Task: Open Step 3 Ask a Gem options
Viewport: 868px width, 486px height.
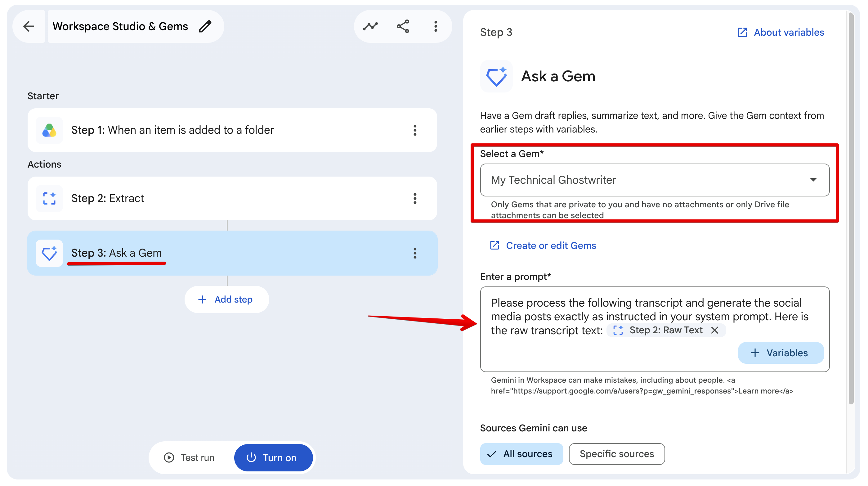Action: click(x=415, y=253)
